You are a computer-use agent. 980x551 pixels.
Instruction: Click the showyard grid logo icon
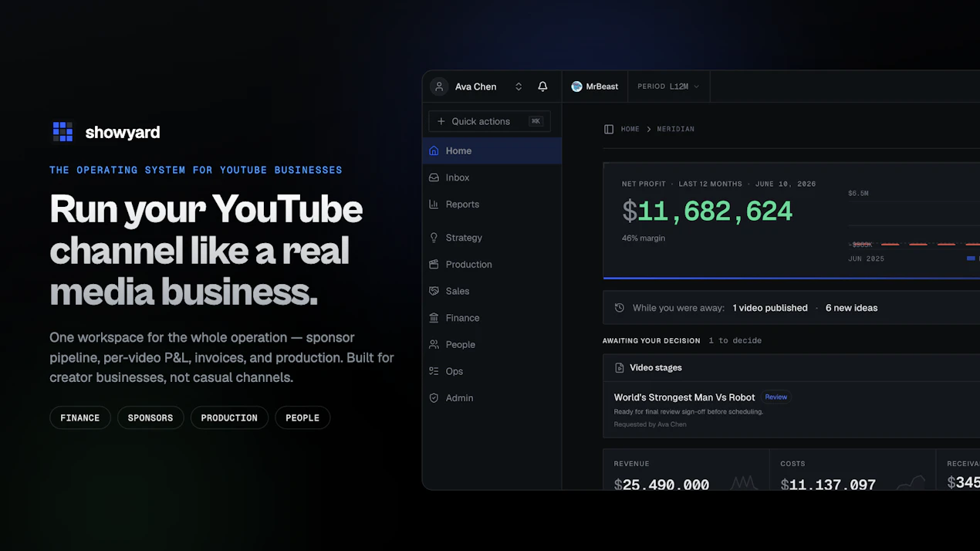click(x=63, y=132)
